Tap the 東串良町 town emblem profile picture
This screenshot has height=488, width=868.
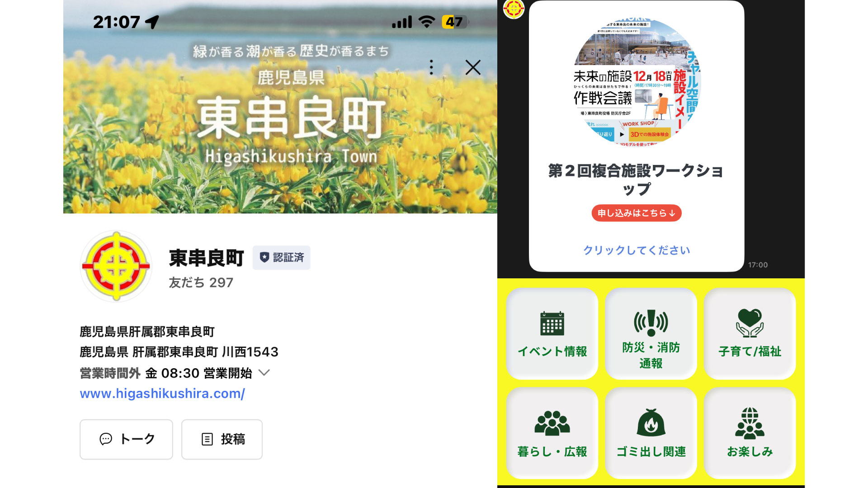(116, 266)
